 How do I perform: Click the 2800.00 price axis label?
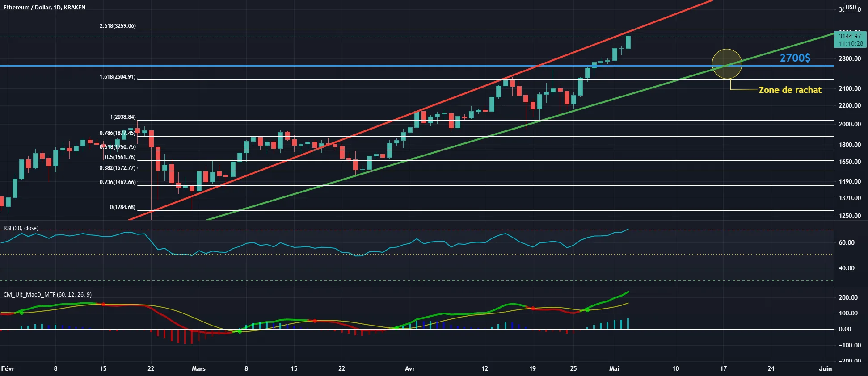pos(850,58)
